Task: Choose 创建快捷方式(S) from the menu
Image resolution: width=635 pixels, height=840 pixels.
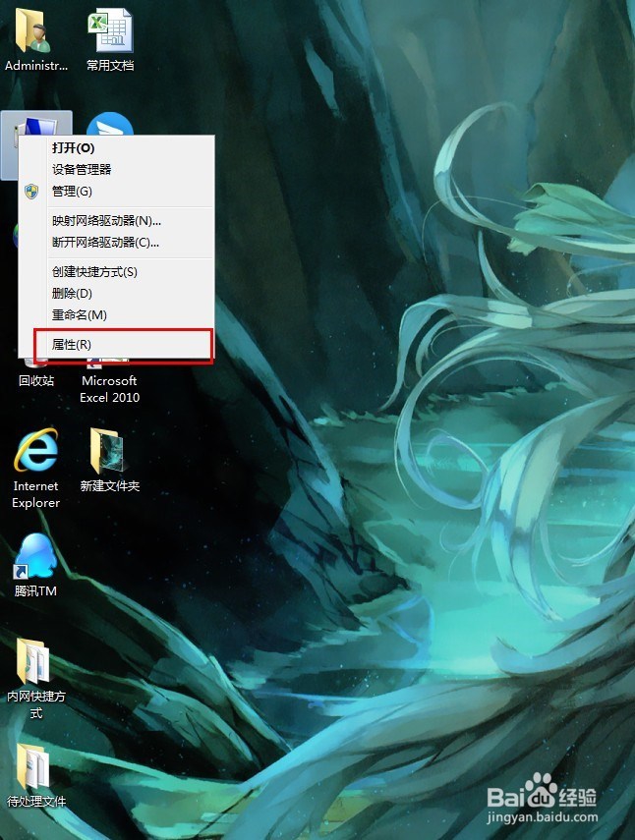Action: (x=116, y=271)
